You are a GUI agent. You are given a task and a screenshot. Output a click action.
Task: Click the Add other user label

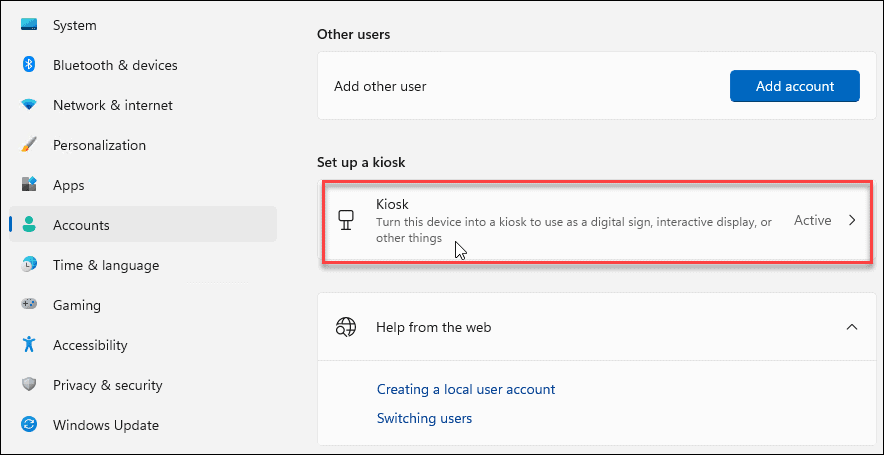click(x=380, y=86)
